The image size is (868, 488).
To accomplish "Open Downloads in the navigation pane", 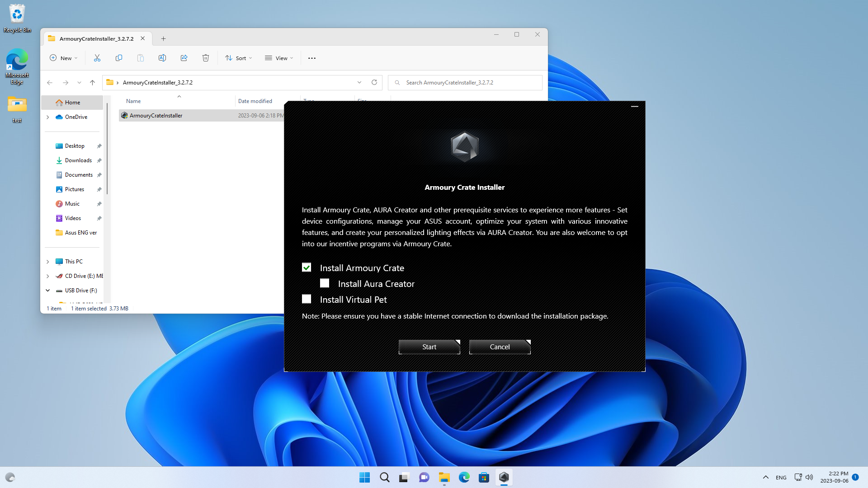I will point(78,160).
